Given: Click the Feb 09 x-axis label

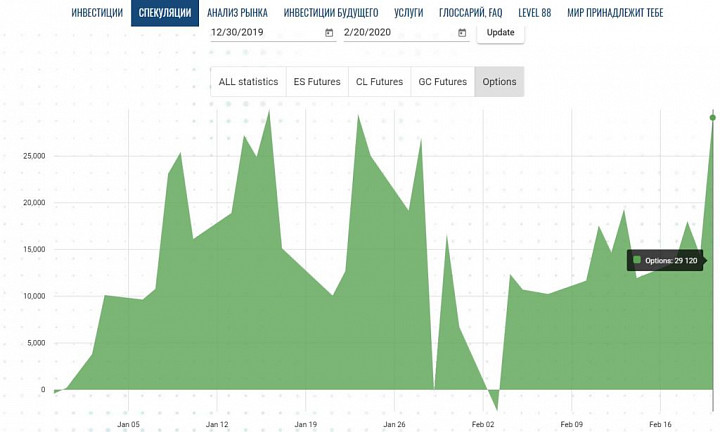Looking at the screenshot, I should [572, 424].
